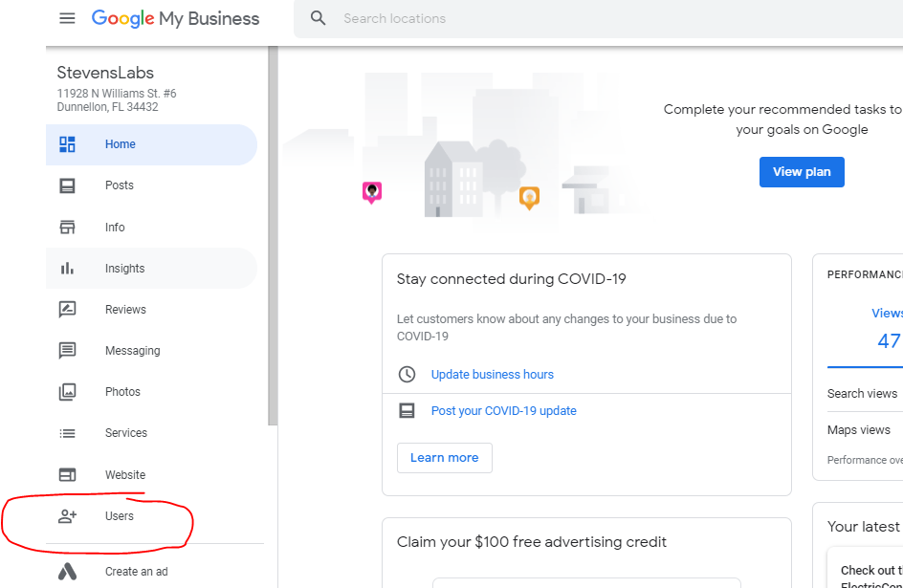Click the Google Ads logo icon

pyautogui.click(x=67, y=572)
